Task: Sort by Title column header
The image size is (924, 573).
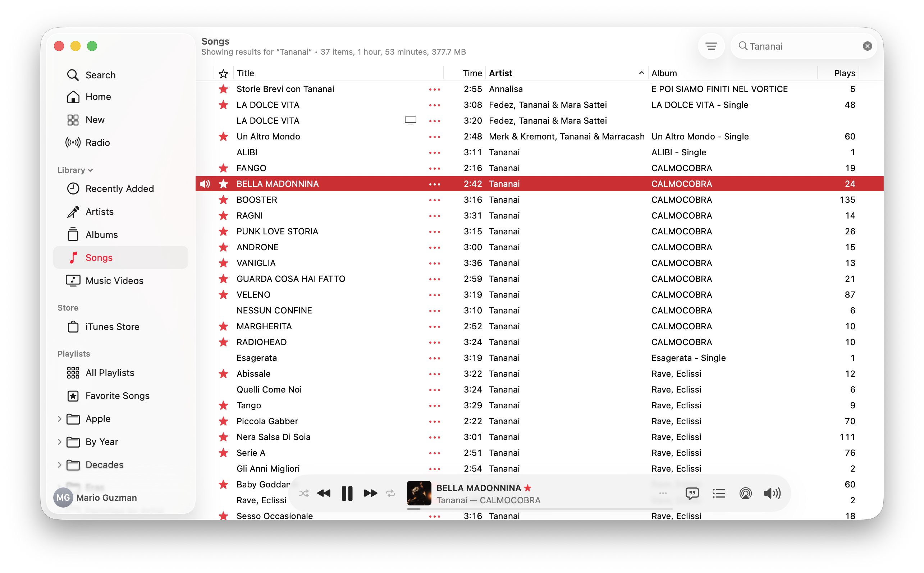Action: point(337,73)
